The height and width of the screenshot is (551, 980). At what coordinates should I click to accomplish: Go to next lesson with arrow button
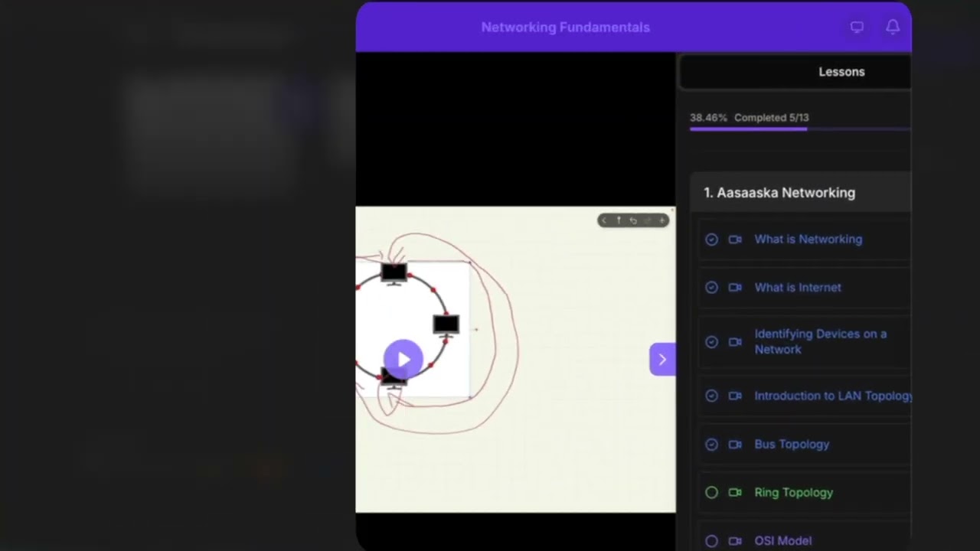(662, 359)
